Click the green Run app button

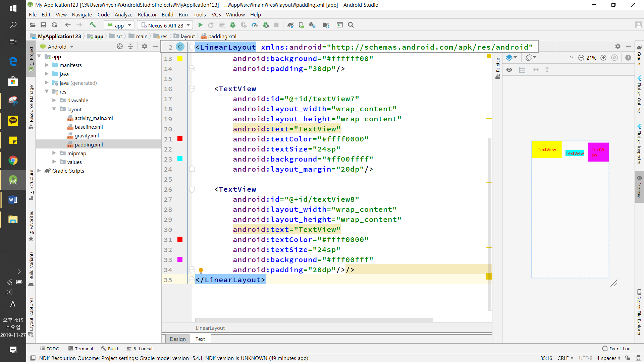click(200, 25)
